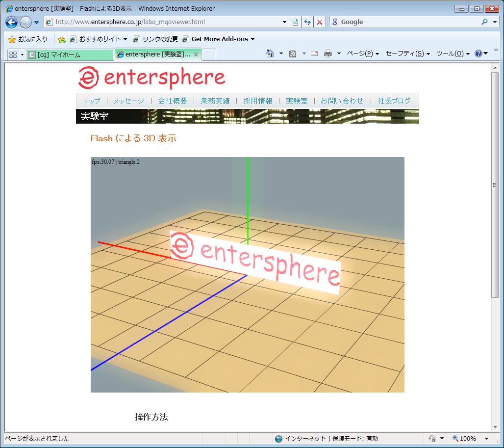504x448 pixels.
Task: Click the scrollbar down arrow
Action: (x=495, y=427)
